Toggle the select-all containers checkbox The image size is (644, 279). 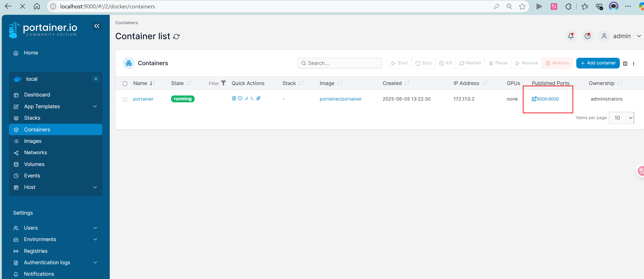point(125,83)
